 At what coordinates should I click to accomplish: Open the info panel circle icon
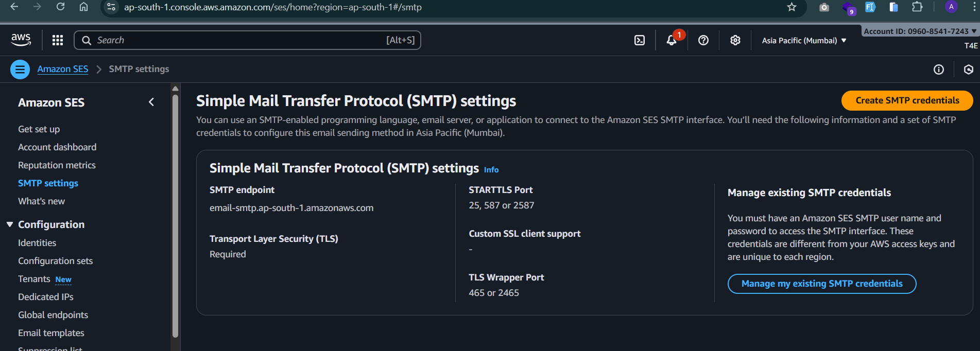[939, 69]
